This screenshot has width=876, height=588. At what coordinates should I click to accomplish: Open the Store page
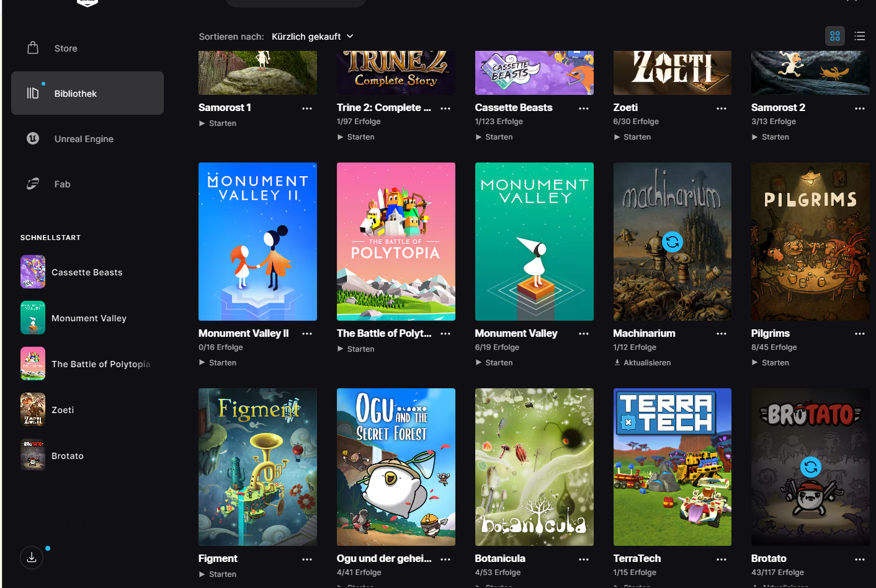(x=87, y=48)
